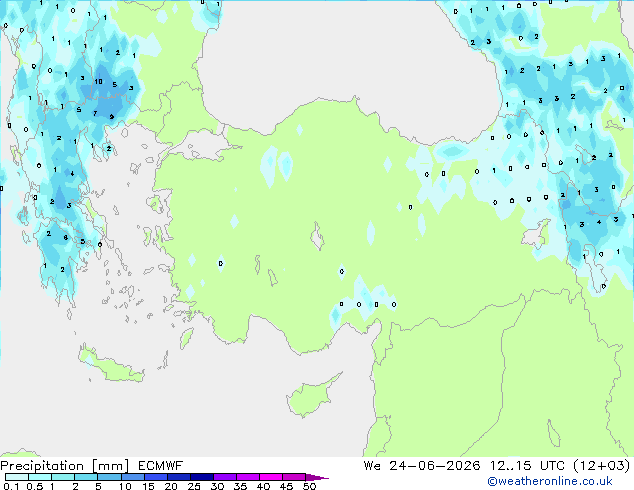Click the legend value '50'
634x490 pixels.
coord(309,486)
